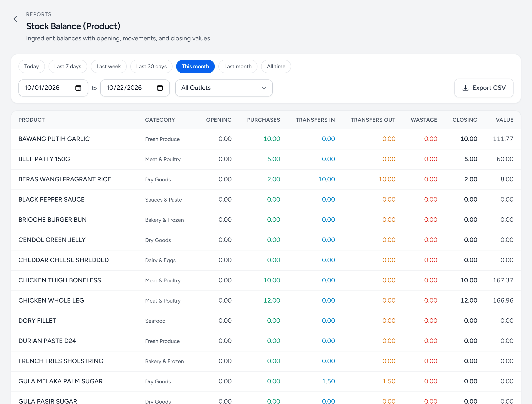The width and height of the screenshot is (532, 404).
Task: Click the OPENING column header
Action: (219, 120)
